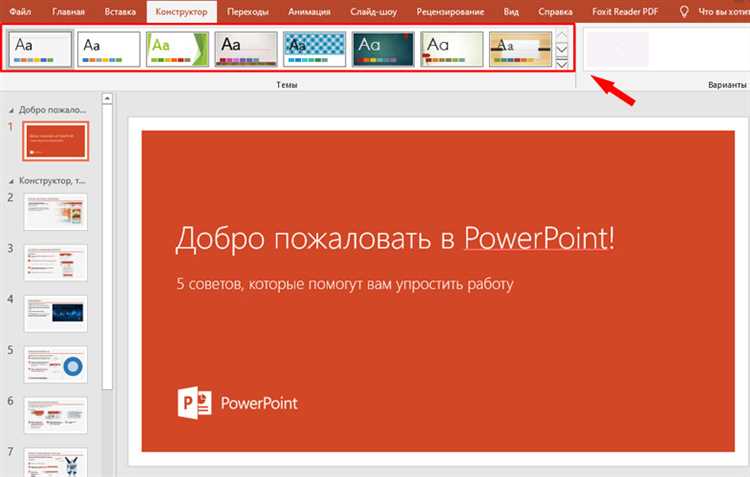Expand the full themes gallery
Screen dimensions: 750x477
click(x=562, y=63)
